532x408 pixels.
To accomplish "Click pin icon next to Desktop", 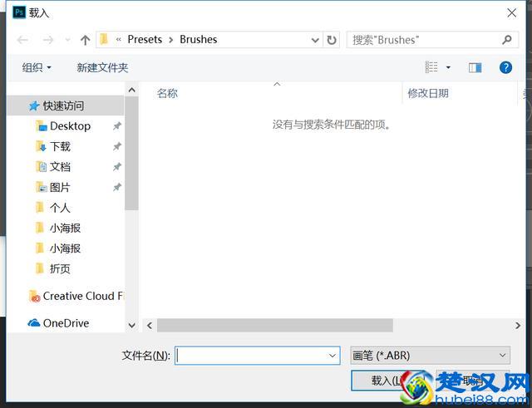I will 117,126.
